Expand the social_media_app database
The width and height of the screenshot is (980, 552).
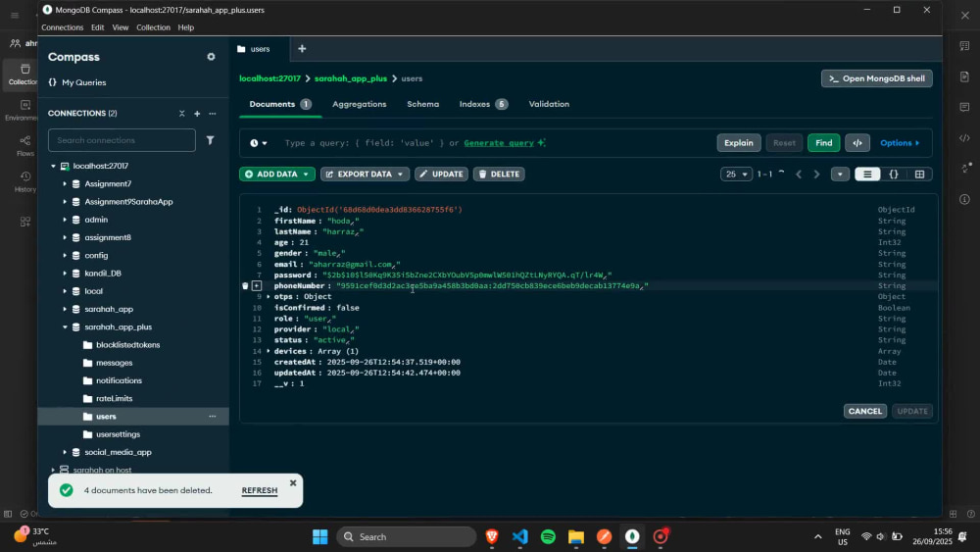(x=65, y=452)
